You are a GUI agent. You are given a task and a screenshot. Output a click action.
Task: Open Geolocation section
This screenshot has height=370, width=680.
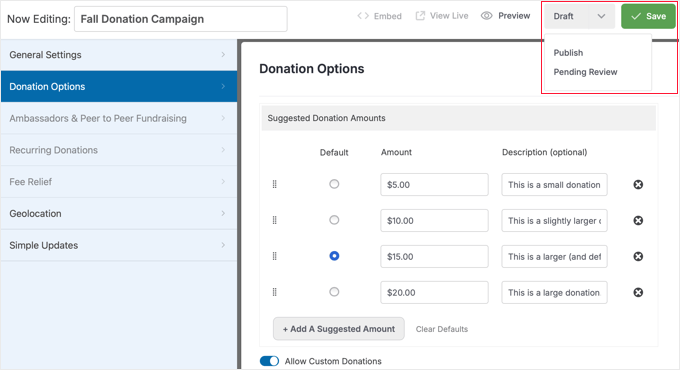[x=119, y=213]
